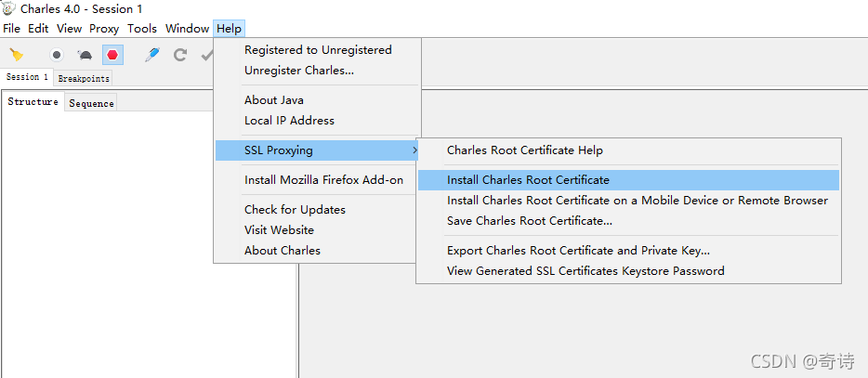Close the Help menu
The image size is (868, 378).
230,29
